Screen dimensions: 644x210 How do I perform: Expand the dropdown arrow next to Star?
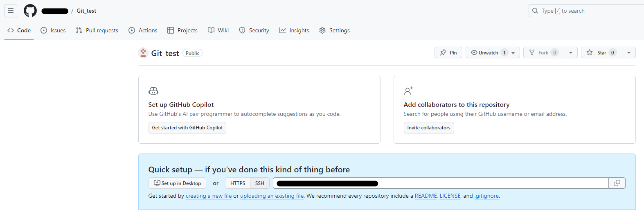[x=629, y=52]
